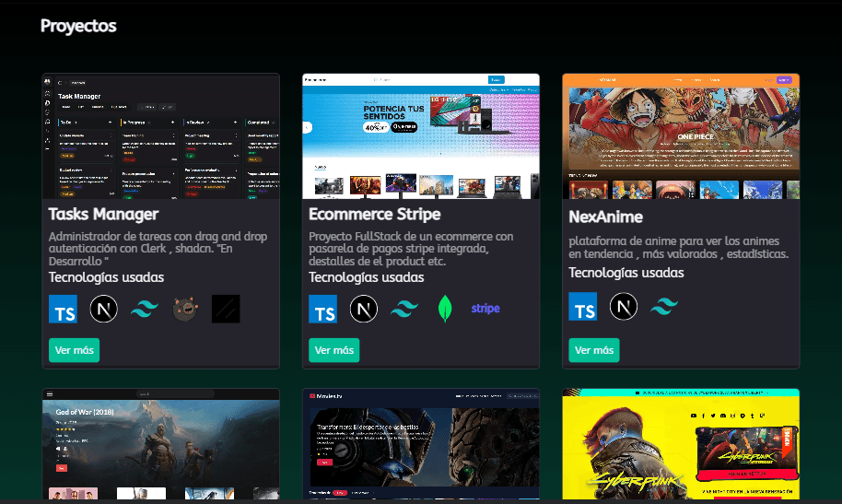Click the NexAnime description paragraph
The height and width of the screenshot is (504, 842).
[679, 248]
